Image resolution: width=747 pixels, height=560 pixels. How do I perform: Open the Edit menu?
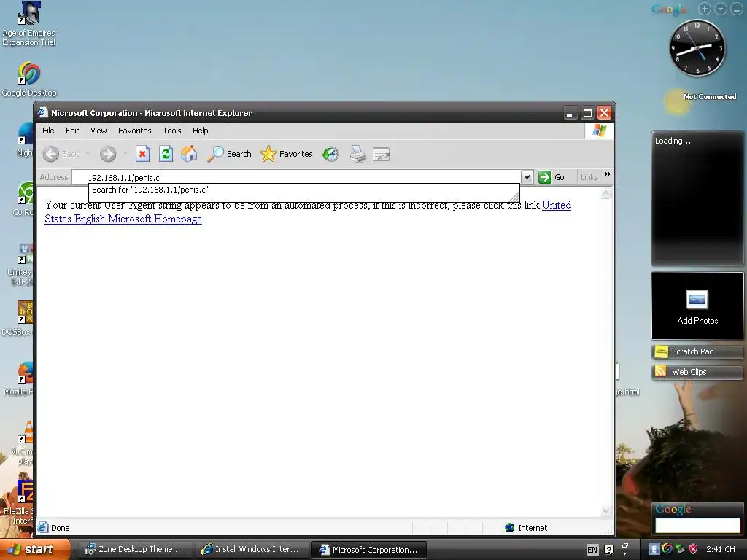pyautogui.click(x=72, y=131)
